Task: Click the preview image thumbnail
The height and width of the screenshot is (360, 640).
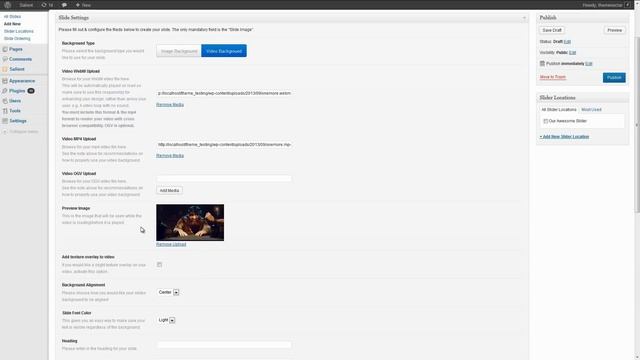Action: click(x=190, y=223)
